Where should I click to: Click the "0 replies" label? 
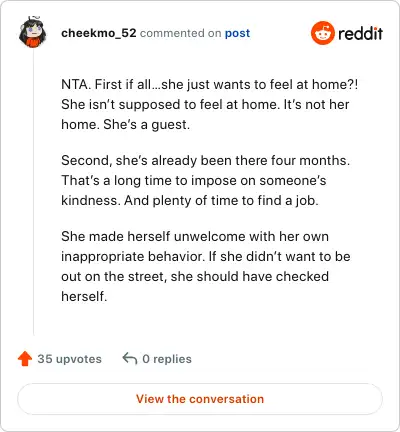(x=167, y=359)
